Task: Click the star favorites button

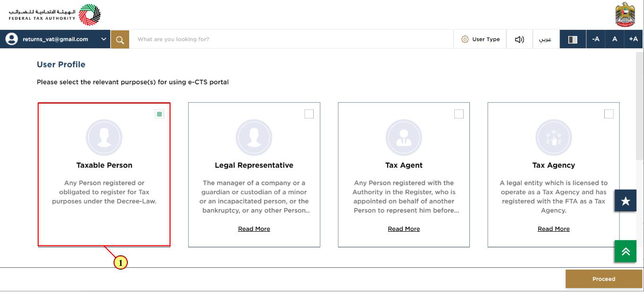Action: click(626, 201)
